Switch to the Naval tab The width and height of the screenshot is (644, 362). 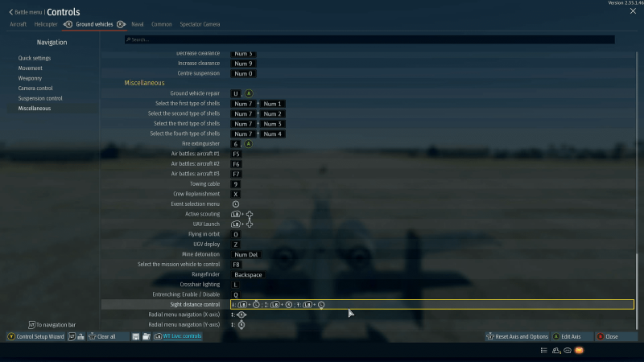click(x=138, y=24)
